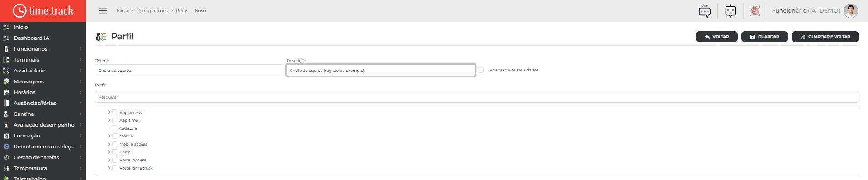Image resolution: width=868 pixels, height=180 pixels.
Task: Click the time.track logo
Action: tap(43, 10)
